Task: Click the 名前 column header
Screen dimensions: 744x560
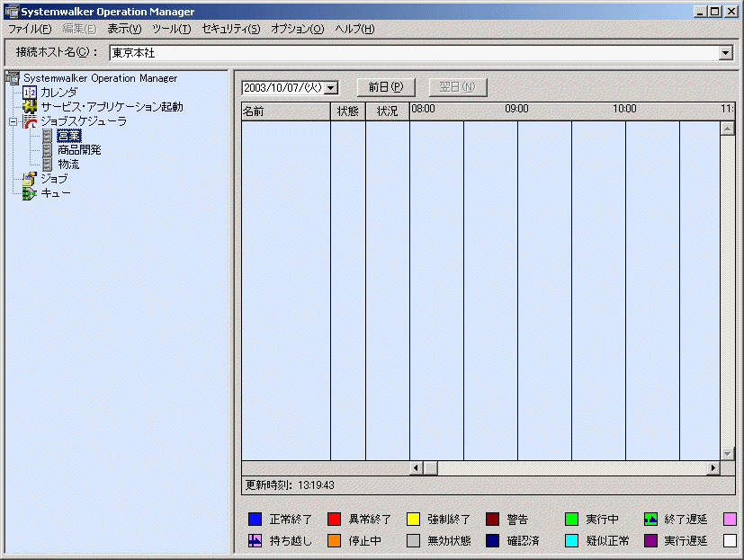Action: (x=286, y=111)
